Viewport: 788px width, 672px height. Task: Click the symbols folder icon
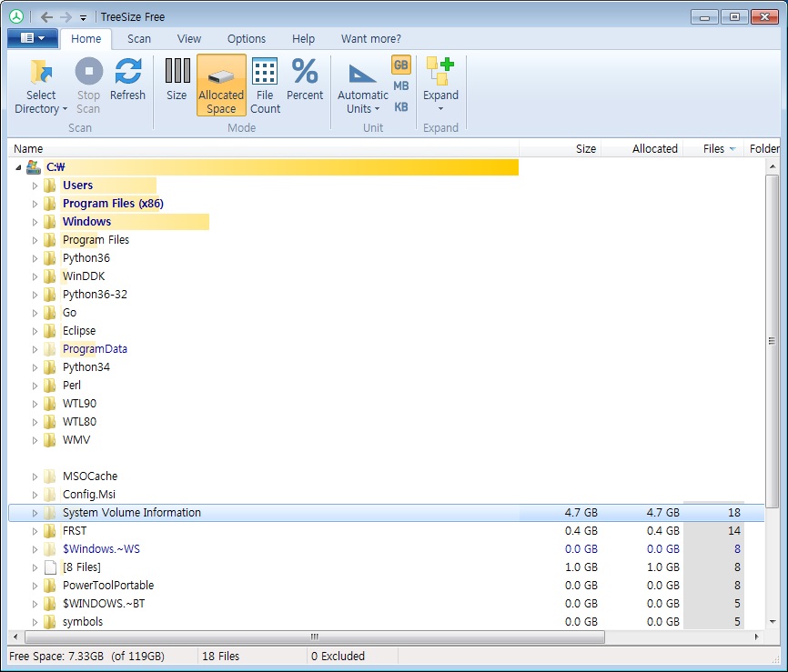coord(50,621)
